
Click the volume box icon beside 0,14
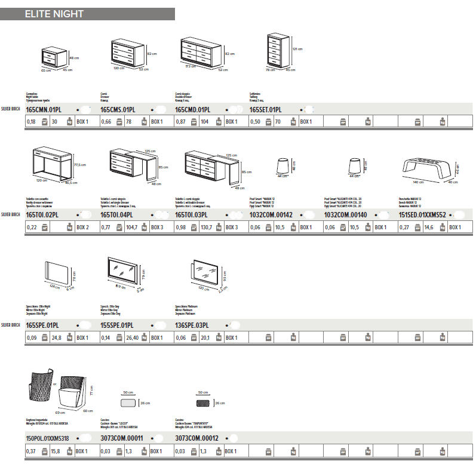[x=119, y=338]
